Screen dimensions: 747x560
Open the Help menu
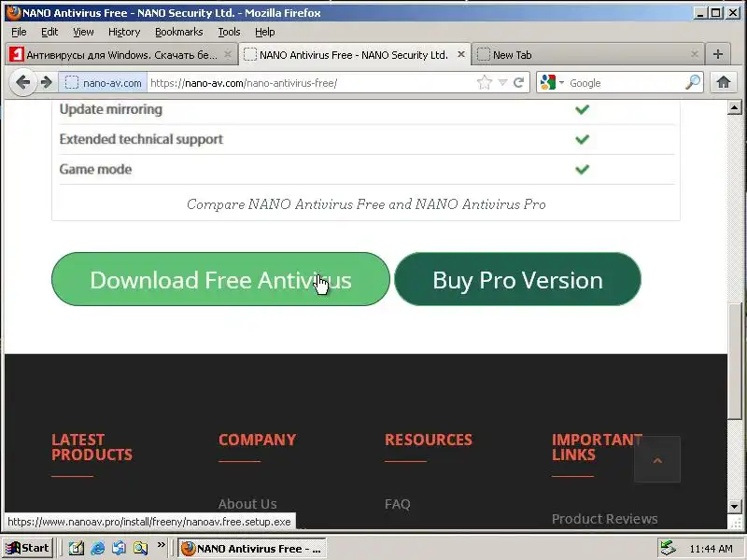click(264, 32)
